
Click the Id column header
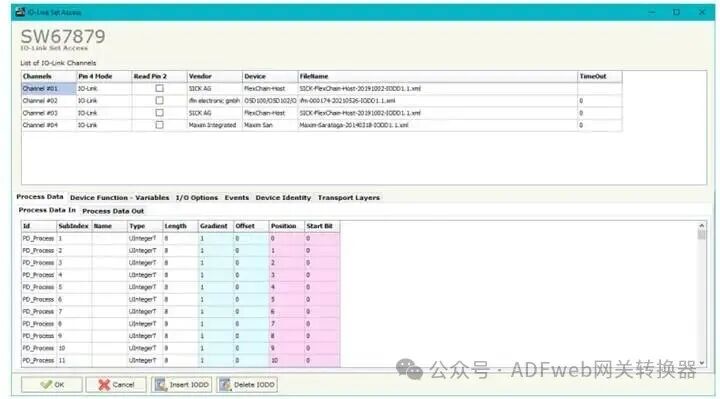(x=39, y=226)
